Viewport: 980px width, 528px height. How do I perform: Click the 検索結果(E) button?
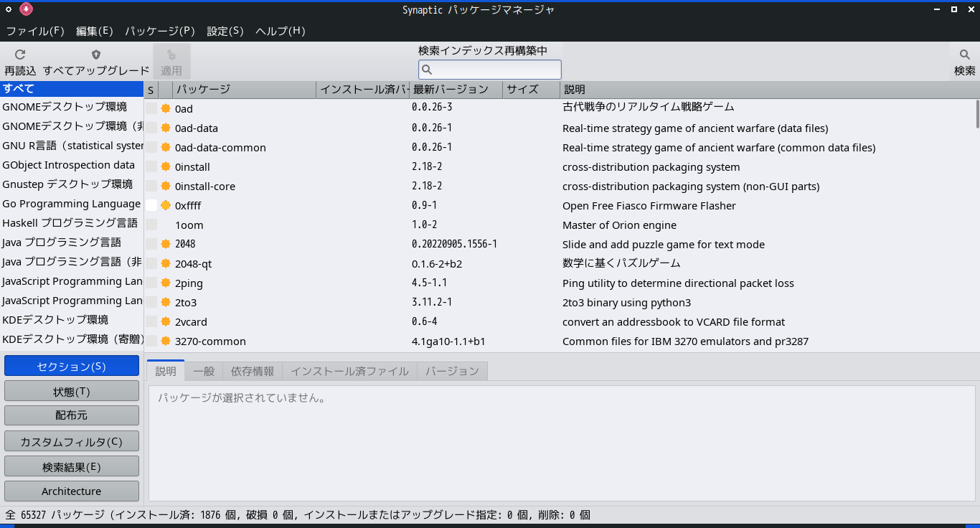pyautogui.click(x=72, y=466)
